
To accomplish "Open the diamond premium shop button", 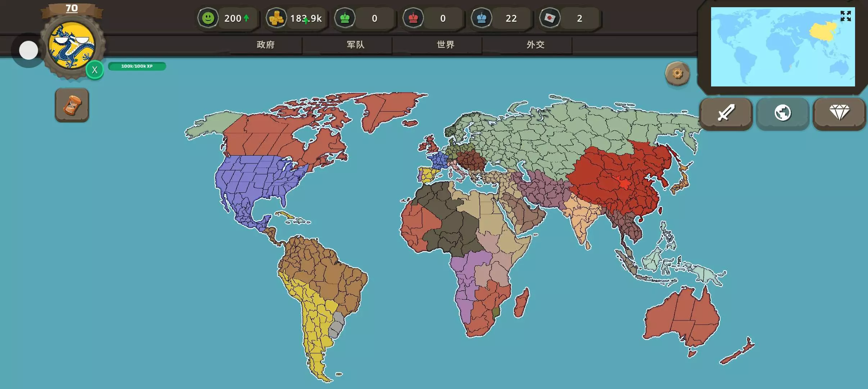I will [x=839, y=113].
